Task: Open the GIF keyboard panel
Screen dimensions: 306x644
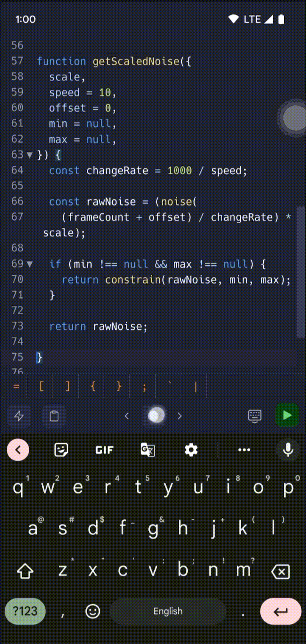Action: [x=104, y=450]
